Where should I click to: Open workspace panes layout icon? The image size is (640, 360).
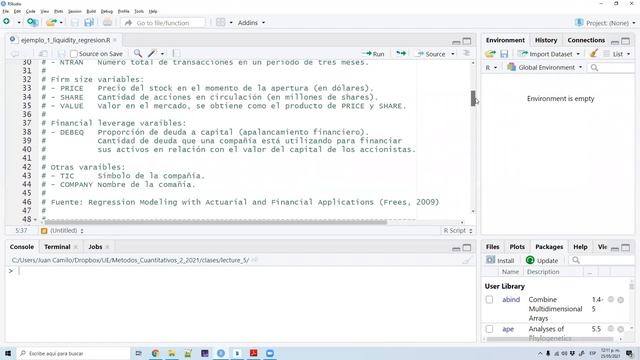[220, 22]
